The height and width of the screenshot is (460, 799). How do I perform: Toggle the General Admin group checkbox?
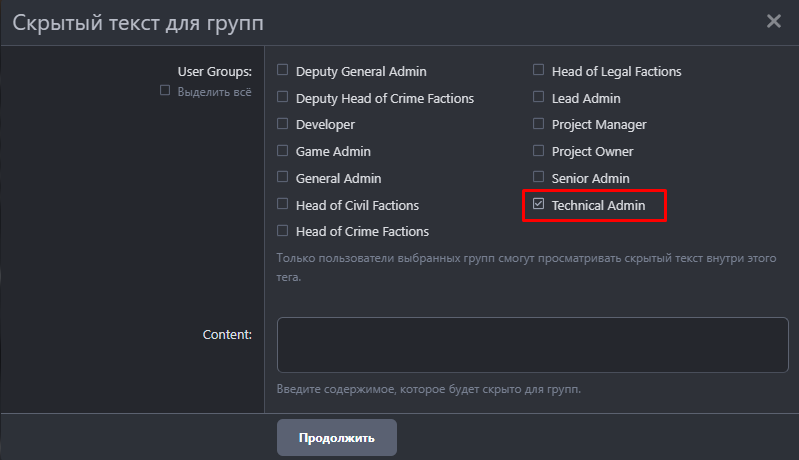(x=283, y=178)
